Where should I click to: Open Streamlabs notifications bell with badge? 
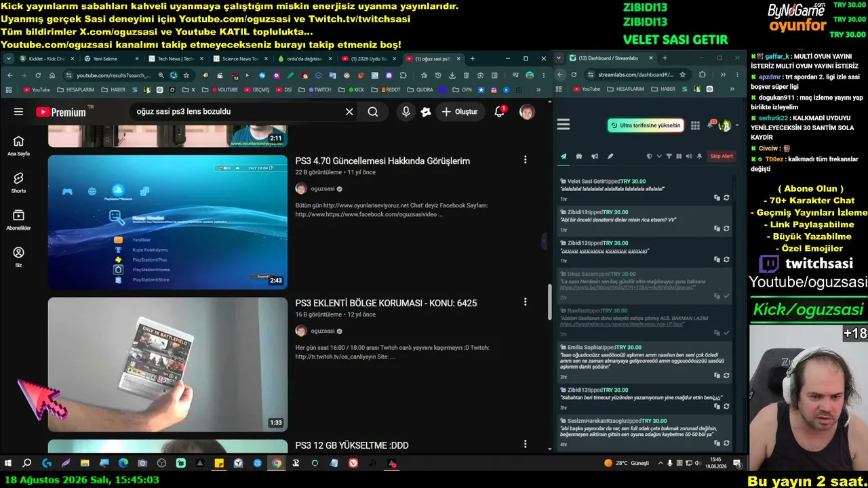(x=711, y=125)
